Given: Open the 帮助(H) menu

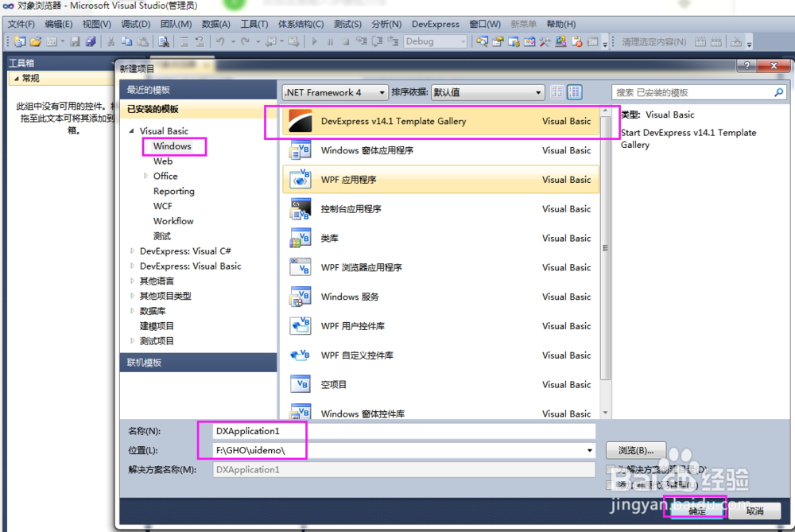Looking at the screenshot, I should click(560, 24).
